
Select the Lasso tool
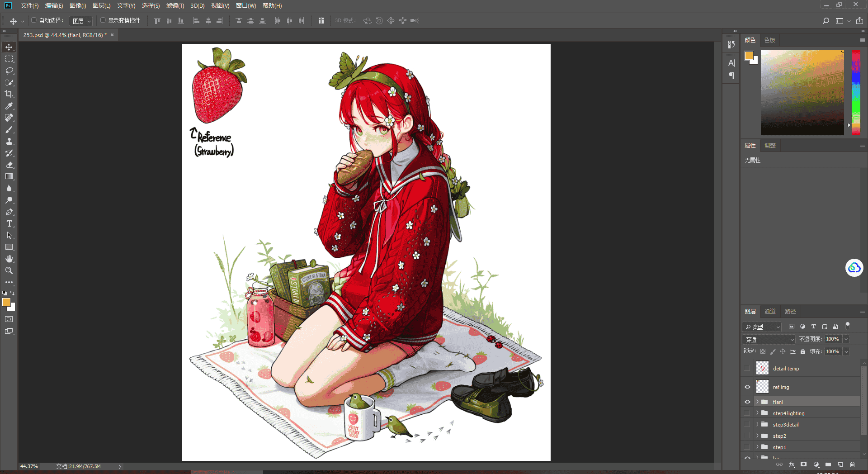[9, 71]
